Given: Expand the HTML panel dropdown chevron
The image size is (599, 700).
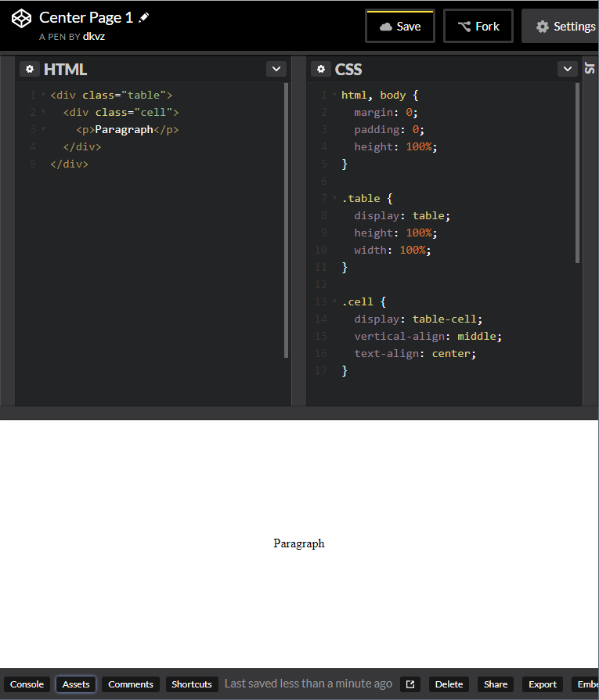Looking at the screenshot, I should (x=276, y=69).
